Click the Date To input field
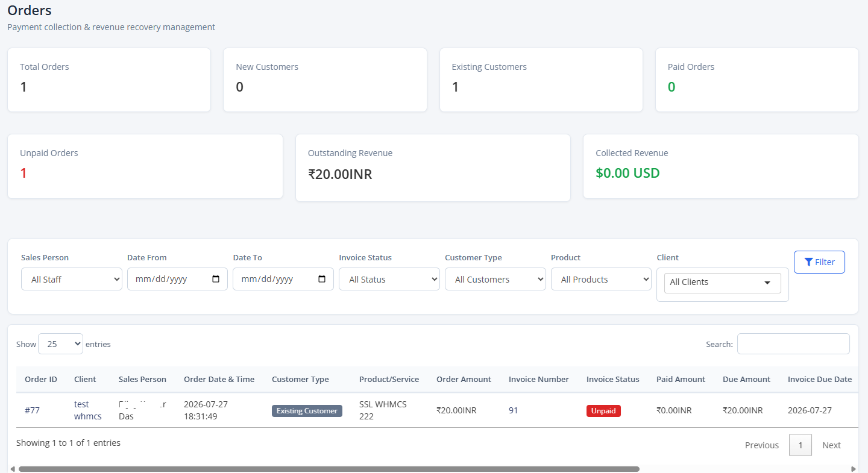This screenshot has width=868, height=473. pos(283,279)
